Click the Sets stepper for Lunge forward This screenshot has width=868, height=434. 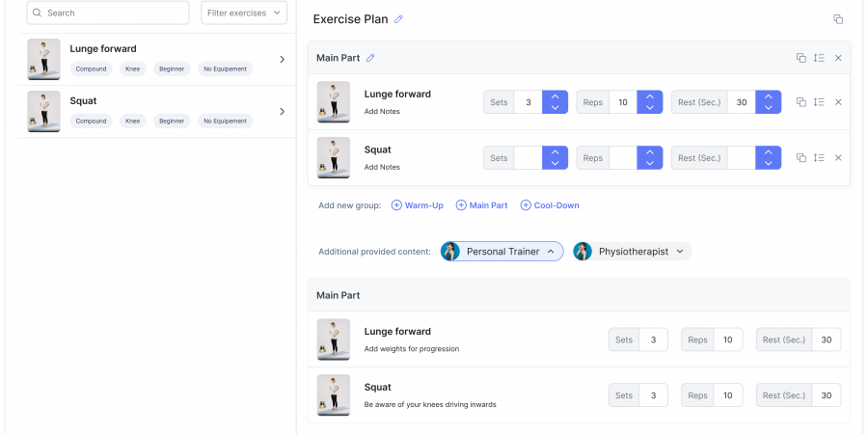point(555,102)
